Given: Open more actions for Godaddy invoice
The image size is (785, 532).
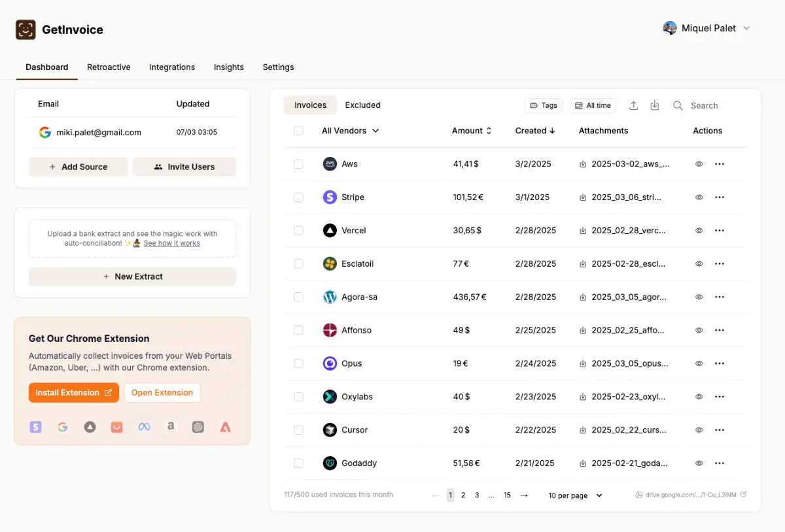Looking at the screenshot, I should pos(720,463).
